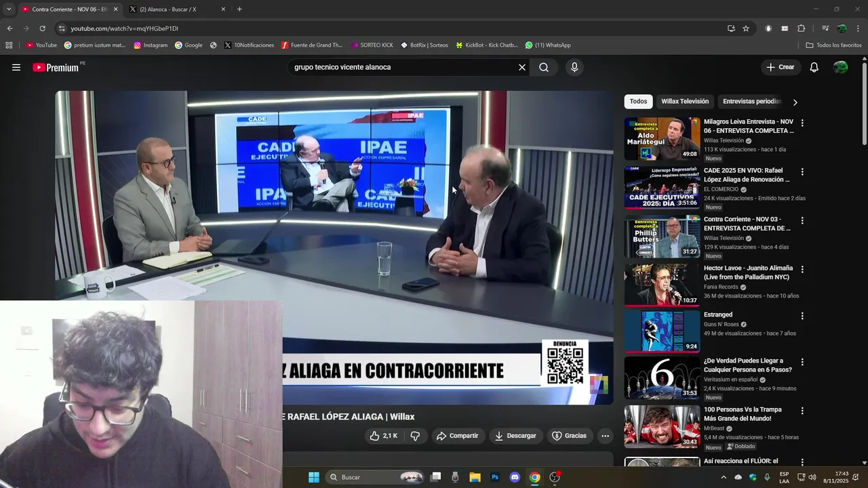Open the tab search dropdown arrow
The width and height of the screenshot is (868, 488).
coord(9,9)
